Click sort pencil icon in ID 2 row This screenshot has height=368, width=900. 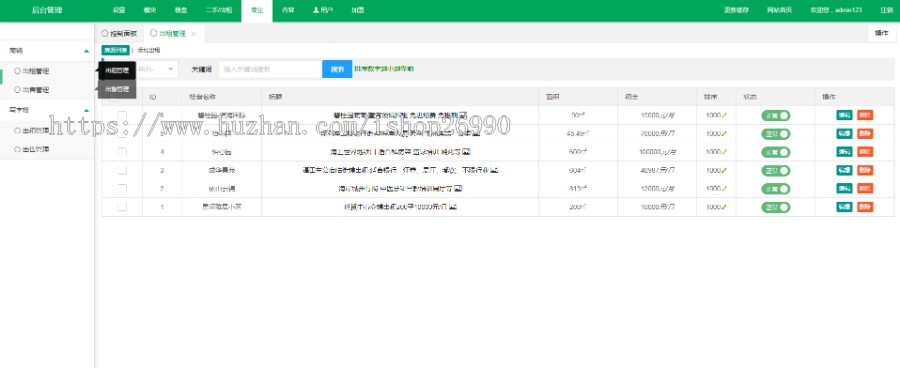pyautogui.click(x=724, y=189)
